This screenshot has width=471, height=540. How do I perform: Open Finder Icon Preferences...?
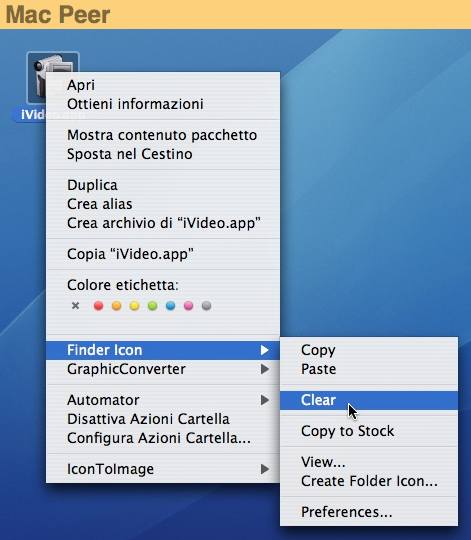tap(369, 512)
